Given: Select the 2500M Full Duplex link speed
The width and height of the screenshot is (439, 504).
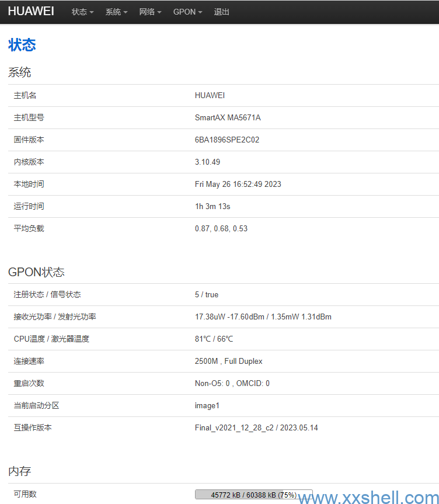Looking at the screenshot, I should click(228, 361).
